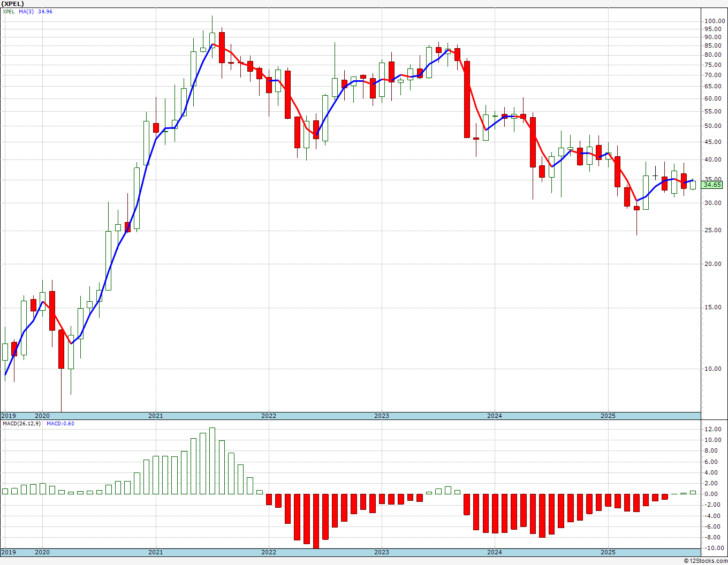The height and width of the screenshot is (565, 728).
Task: Click 75.00 on the price axis
Action: pyautogui.click(x=713, y=65)
